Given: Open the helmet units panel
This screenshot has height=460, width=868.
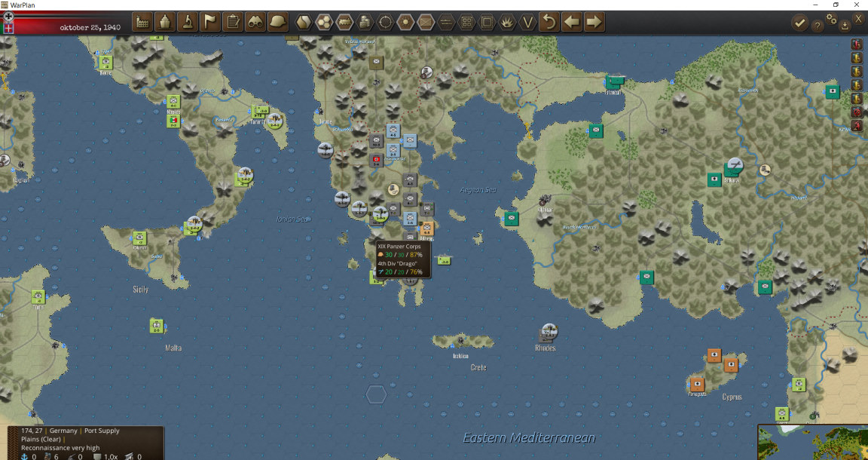Looking at the screenshot, I should pos(278,22).
